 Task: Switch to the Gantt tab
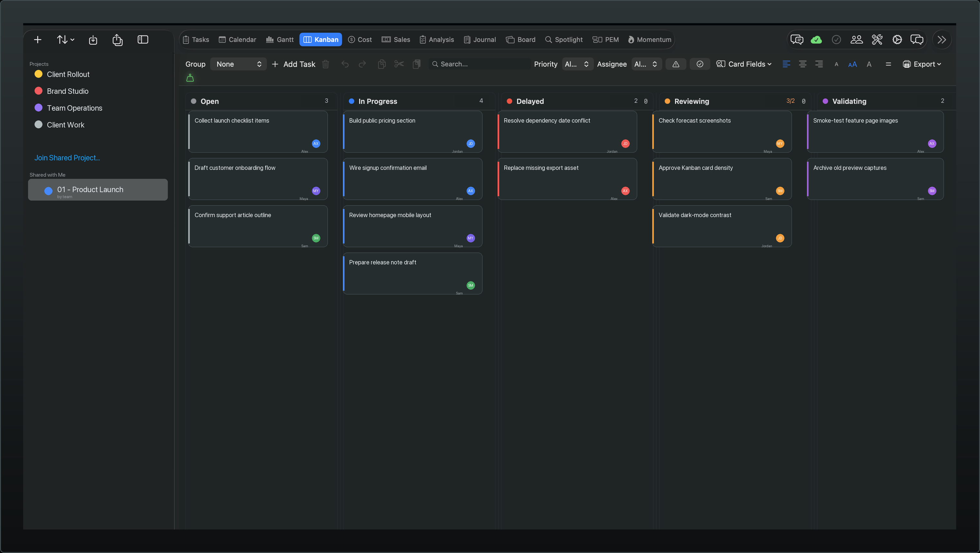pyautogui.click(x=280, y=40)
